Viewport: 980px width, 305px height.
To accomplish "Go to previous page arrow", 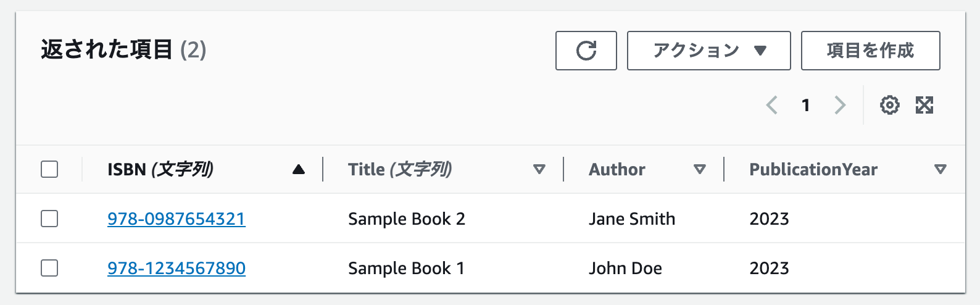I will [771, 105].
